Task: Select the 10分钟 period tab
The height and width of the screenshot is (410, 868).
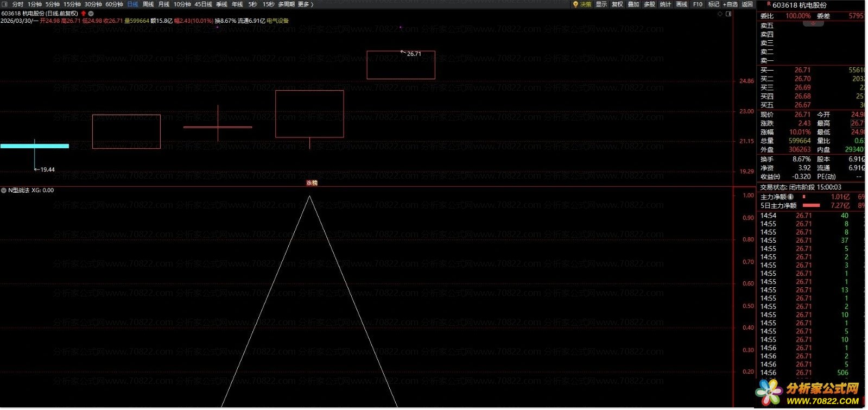Action: [x=182, y=4]
